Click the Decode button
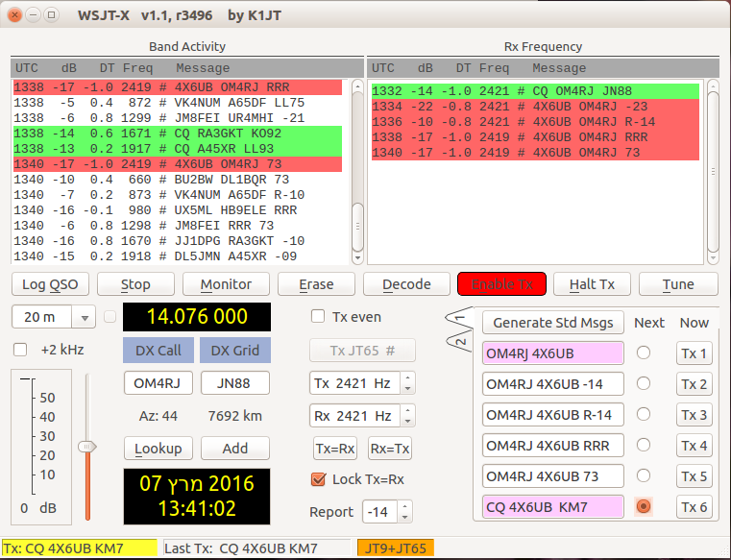Image resolution: width=731 pixels, height=560 pixels. tap(406, 284)
